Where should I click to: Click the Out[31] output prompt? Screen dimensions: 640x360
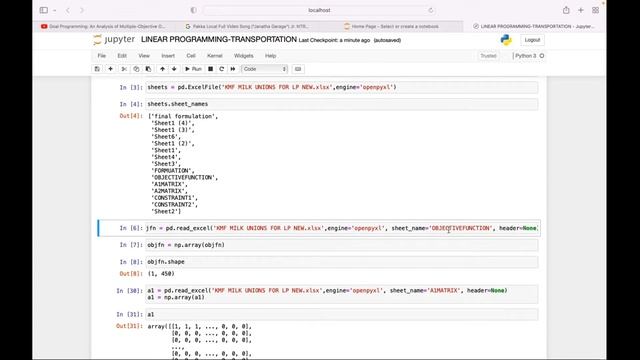point(129,326)
